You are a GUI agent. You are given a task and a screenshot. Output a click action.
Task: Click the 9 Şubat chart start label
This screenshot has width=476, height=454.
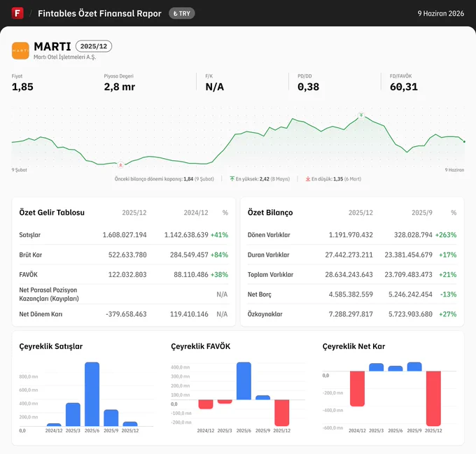pyautogui.click(x=20, y=170)
